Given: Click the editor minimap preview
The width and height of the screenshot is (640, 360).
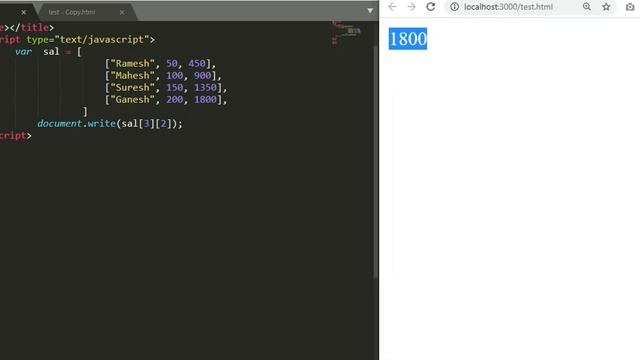Looking at the screenshot, I should 346,32.
